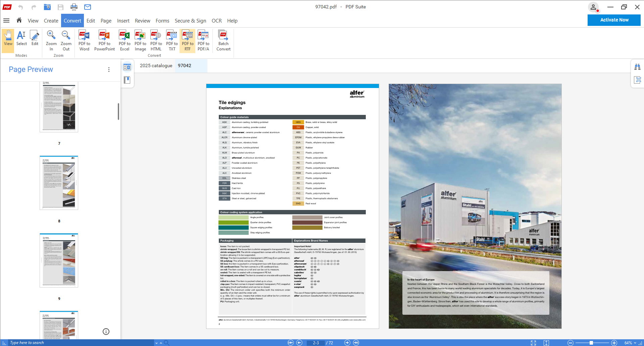This screenshot has height=346, width=644.
Task: Toggle fullscreen mode in the status bar
Action: click(533, 343)
